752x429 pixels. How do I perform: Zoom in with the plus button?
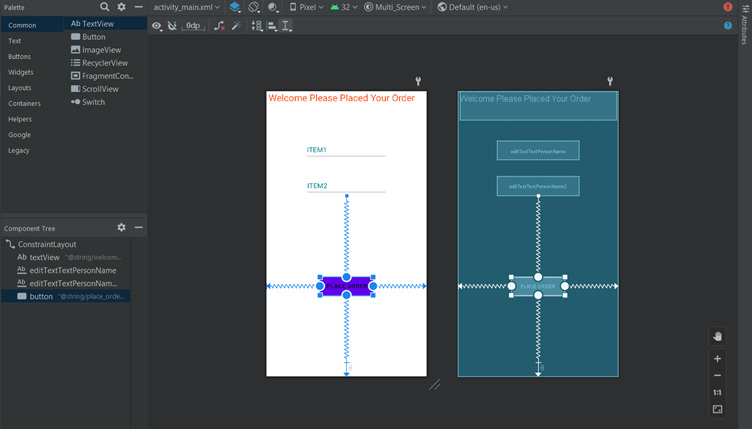tap(717, 359)
